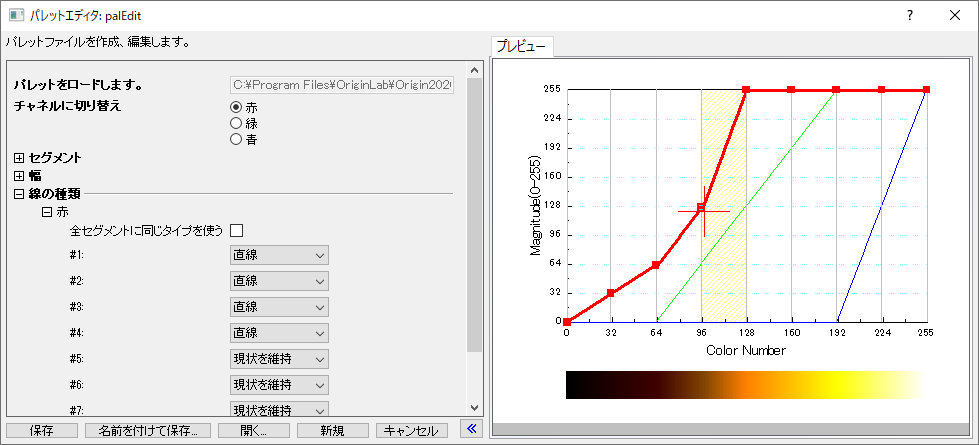Click red control point at color 192 top
979x445 pixels.
[x=836, y=90]
